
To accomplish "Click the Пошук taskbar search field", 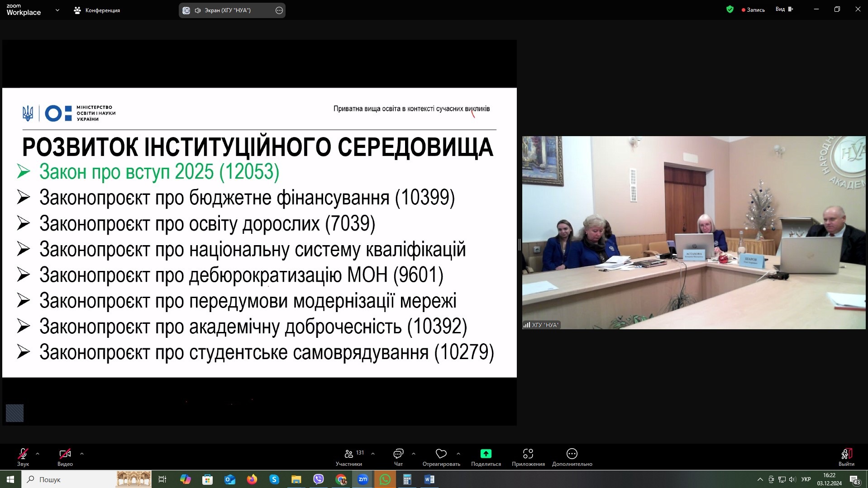I will tap(68, 479).
